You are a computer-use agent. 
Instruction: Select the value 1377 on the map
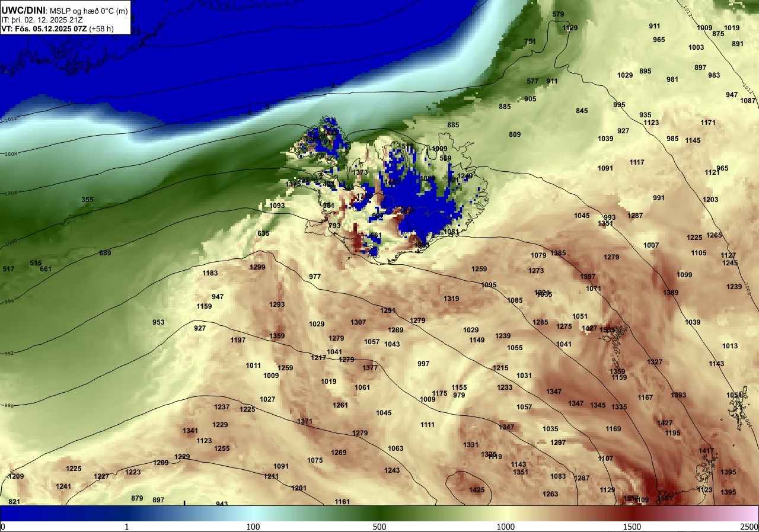click(x=370, y=368)
